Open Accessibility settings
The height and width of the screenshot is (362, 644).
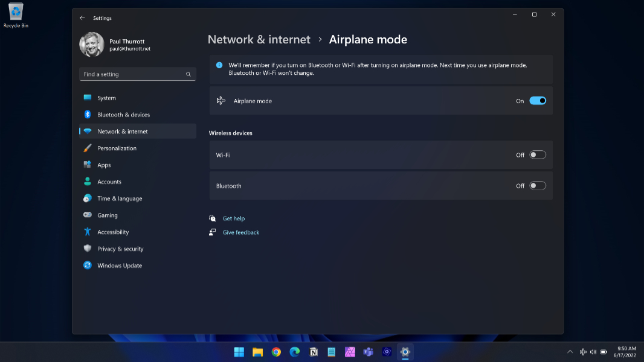pyautogui.click(x=113, y=232)
